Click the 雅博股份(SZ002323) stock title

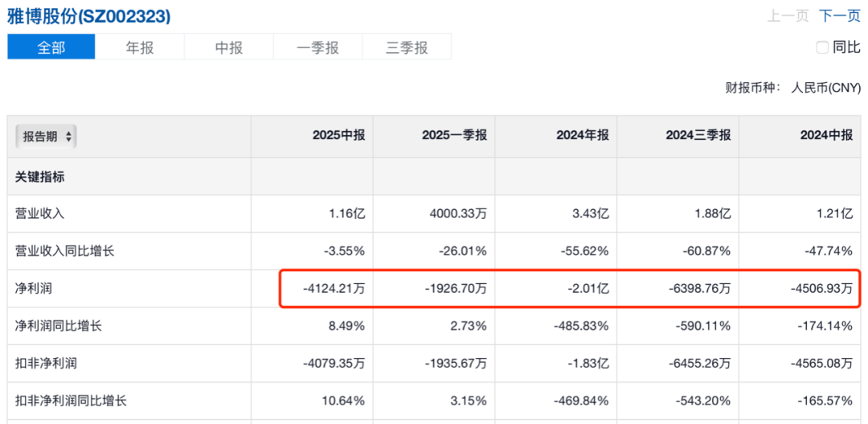point(88,16)
